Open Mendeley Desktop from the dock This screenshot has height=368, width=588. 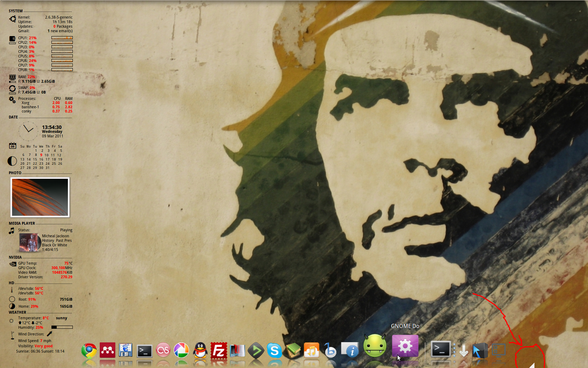(x=107, y=350)
